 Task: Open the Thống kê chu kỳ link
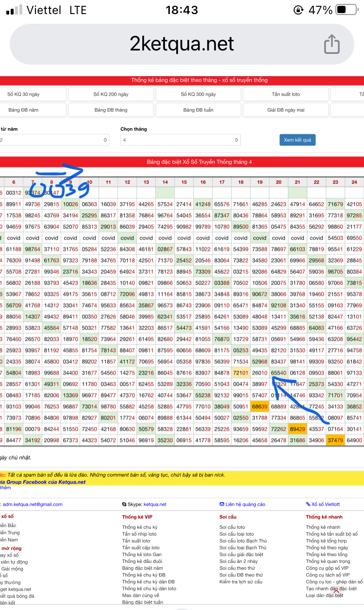(x=140, y=527)
